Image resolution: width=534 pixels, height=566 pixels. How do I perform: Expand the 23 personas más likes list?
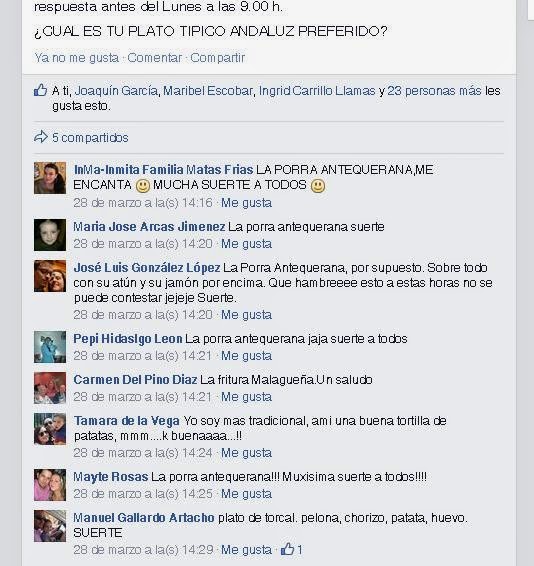pyautogui.click(x=434, y=91)
